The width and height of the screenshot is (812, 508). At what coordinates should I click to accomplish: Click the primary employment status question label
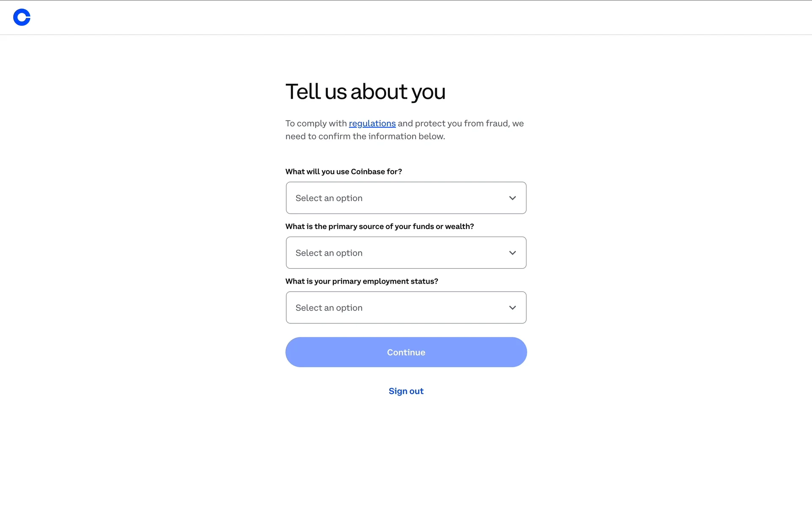362,281
